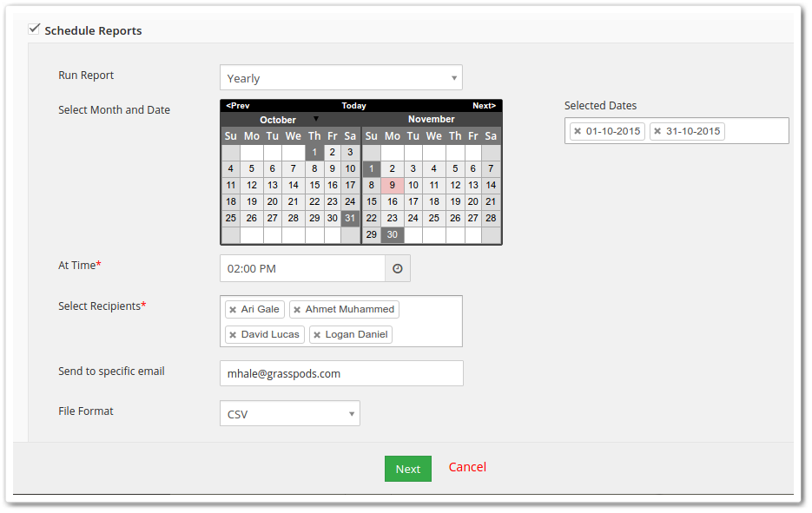The image size is (812, 513).
Task: Open the File Format CSV dropdown
Action: point(289,413)
